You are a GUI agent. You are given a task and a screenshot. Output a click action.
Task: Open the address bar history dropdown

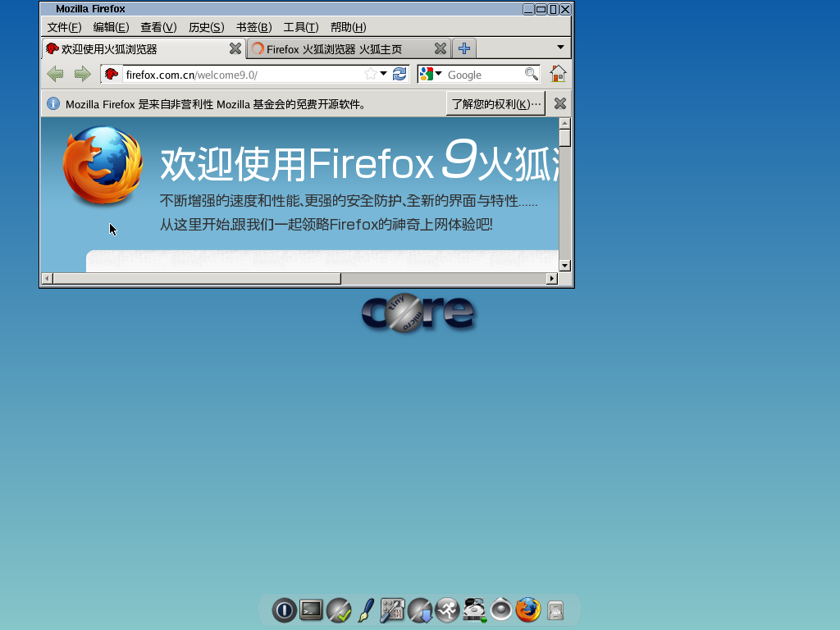(384, 74)
